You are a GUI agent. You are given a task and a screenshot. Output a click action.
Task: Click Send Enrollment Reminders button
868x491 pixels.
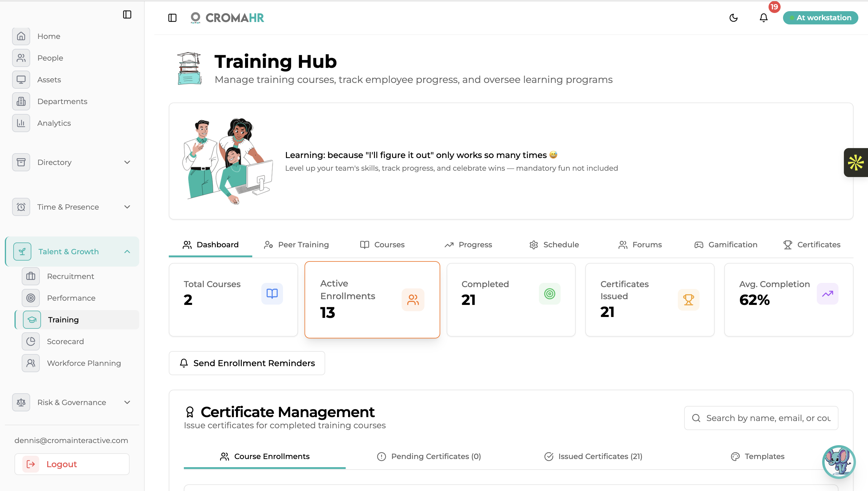[x=247, y=363]
